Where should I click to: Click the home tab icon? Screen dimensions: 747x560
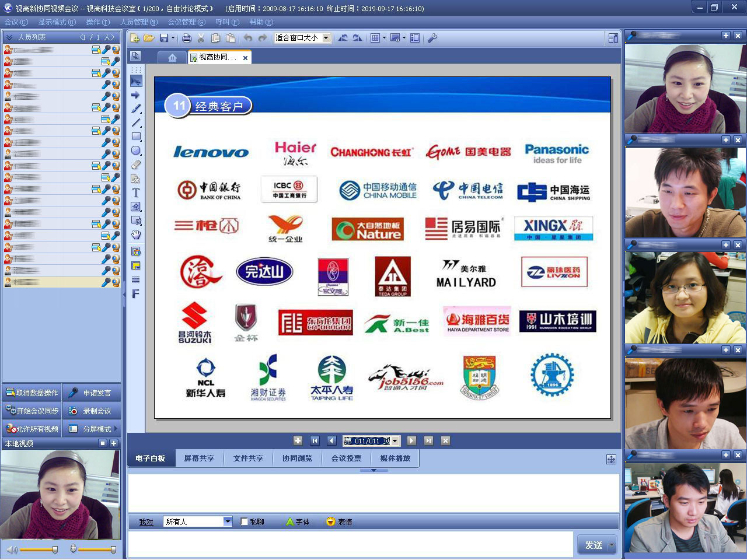pyautogui.click(x=172, y=58)
